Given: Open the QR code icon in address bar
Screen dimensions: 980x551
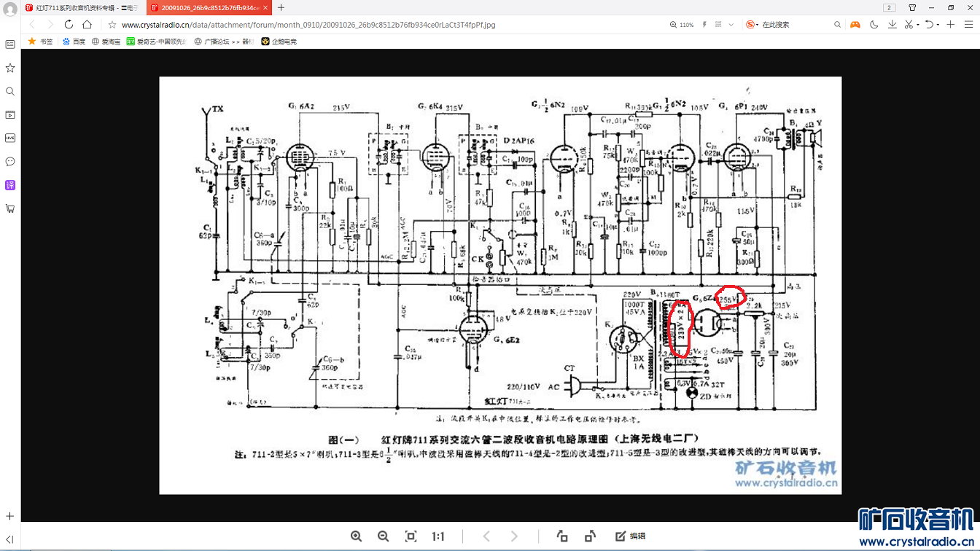Looking at the screenshot, I should 718,25.
